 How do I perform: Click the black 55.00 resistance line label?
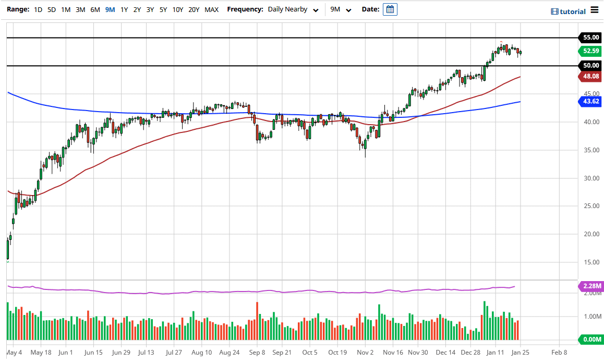pos(590,38)
